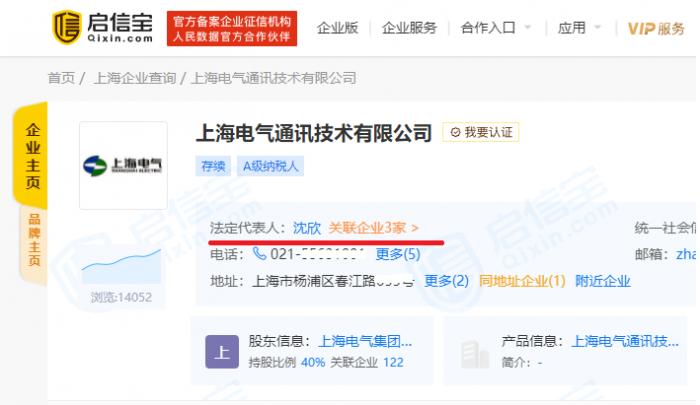700x405 pixels.
Task: Click the company title 上海电气通讯技术有限公司
Action: (x=314, y=133)
